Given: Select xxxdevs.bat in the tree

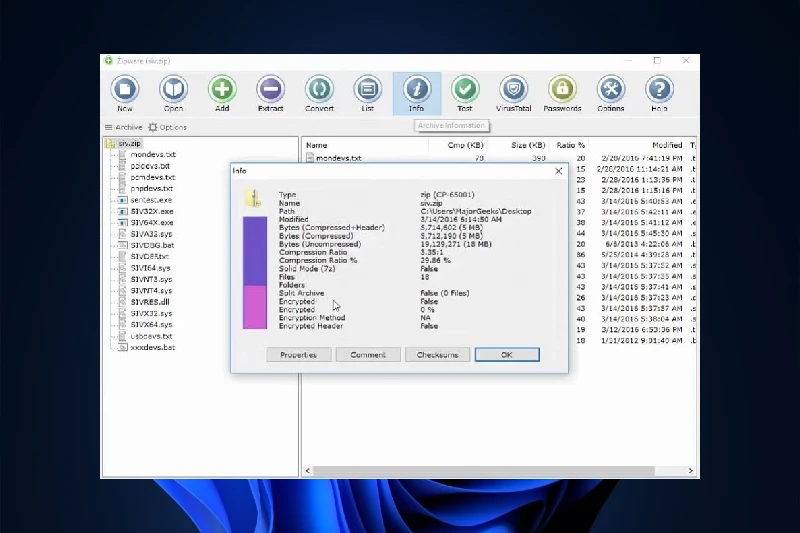Looking at the screenshot, I should click(x=153, y=347).
